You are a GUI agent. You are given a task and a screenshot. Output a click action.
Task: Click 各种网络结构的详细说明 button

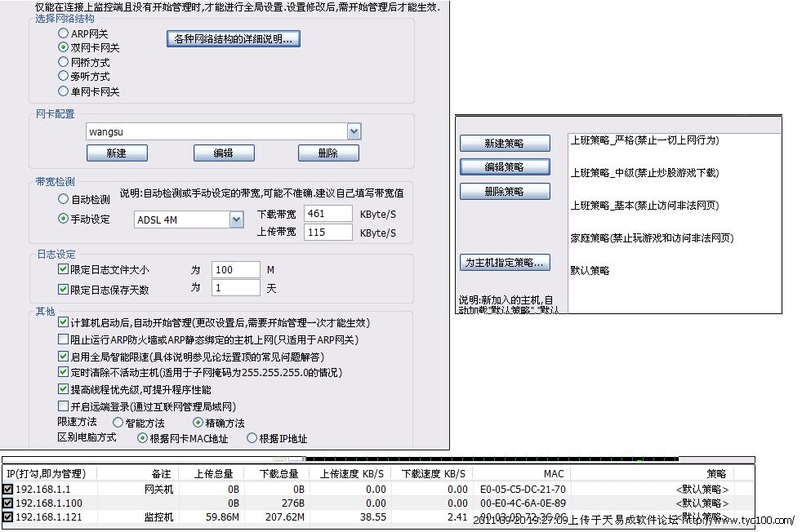[x=234, y=38]
